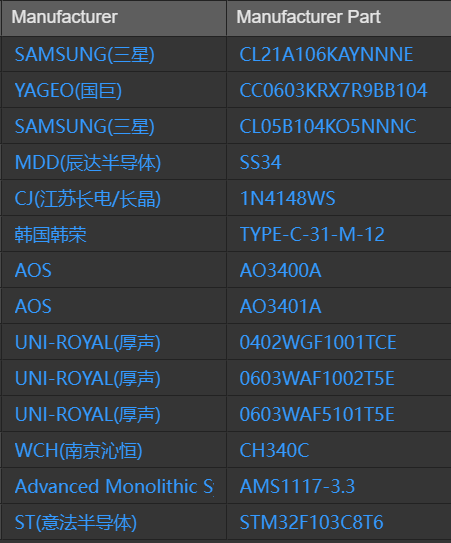
Task: Open UNI-ROYAL link in the 0603WAF5101T5E row
Action: click(88, 415)
